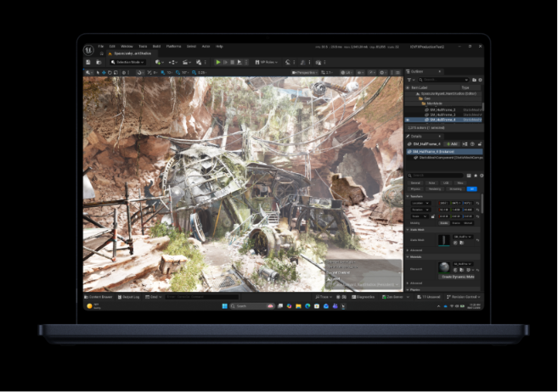Open the Output Log
This screenshot has height=392, width=558.
tap(129, 297)
